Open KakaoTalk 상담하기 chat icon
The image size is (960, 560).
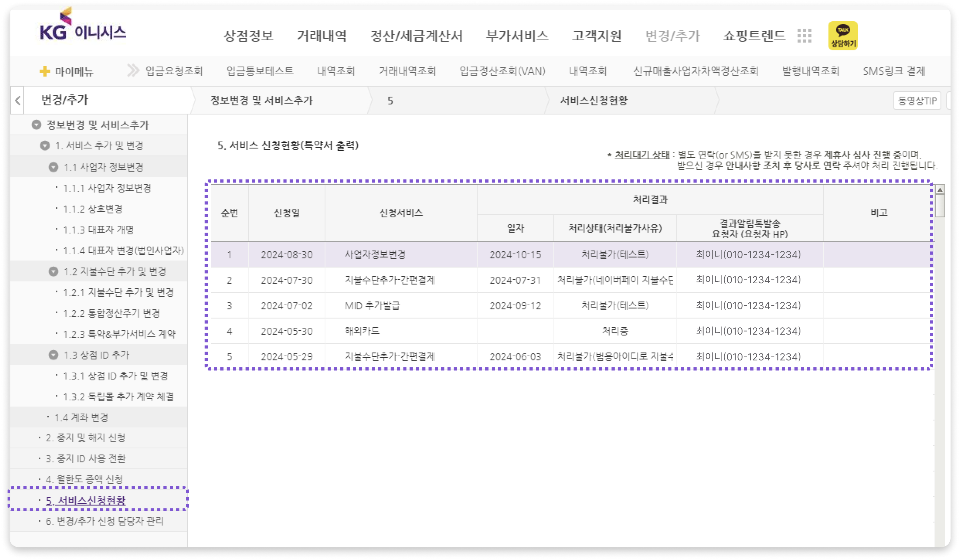click(843, 36)
